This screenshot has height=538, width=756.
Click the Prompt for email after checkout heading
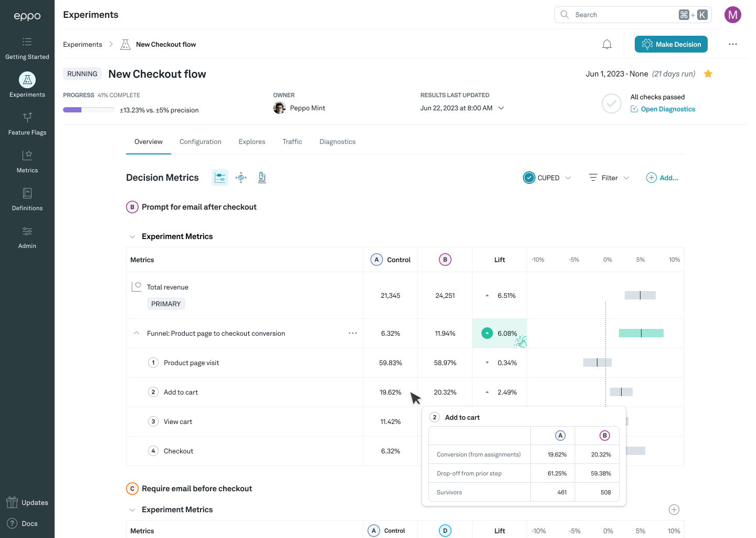(199, 207)
